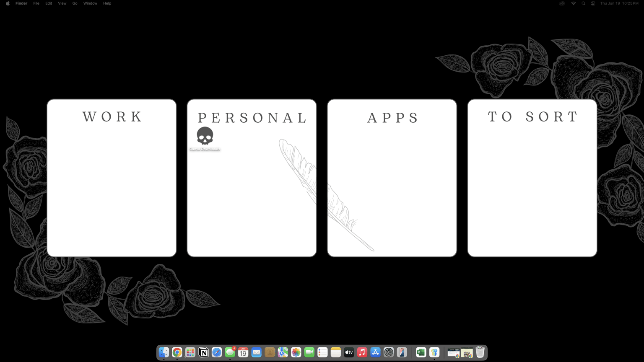Image resolution: width=644 pixels, height=362 pixels.
Task: Open the Apple menu
Action: point(8,3)
